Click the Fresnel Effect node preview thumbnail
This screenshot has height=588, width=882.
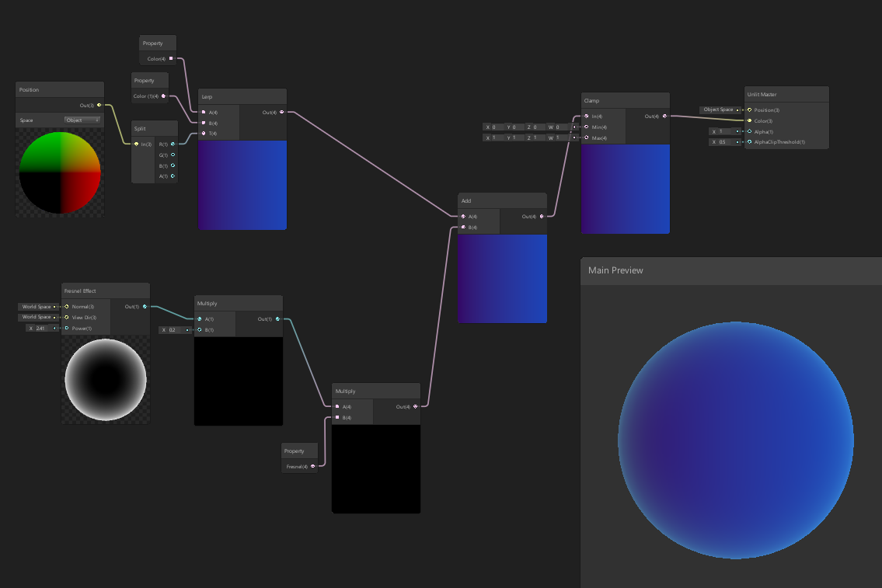click(x=106, y=380)
